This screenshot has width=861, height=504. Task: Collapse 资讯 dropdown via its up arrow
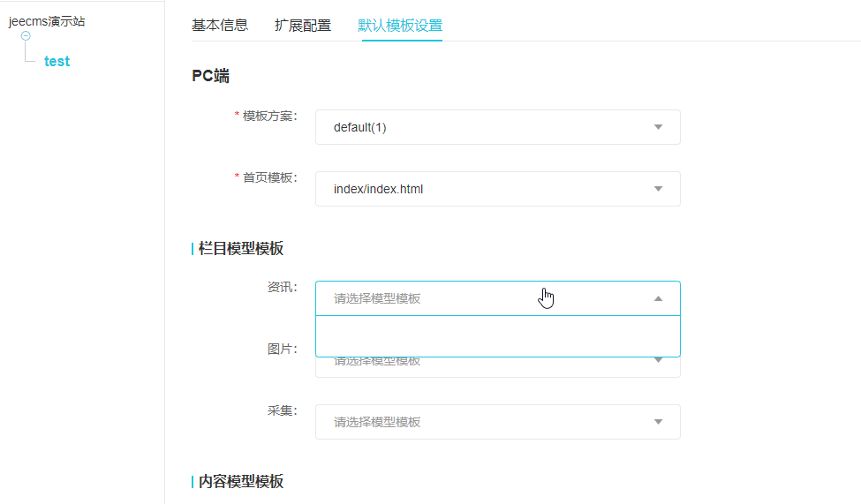[658, 298]
